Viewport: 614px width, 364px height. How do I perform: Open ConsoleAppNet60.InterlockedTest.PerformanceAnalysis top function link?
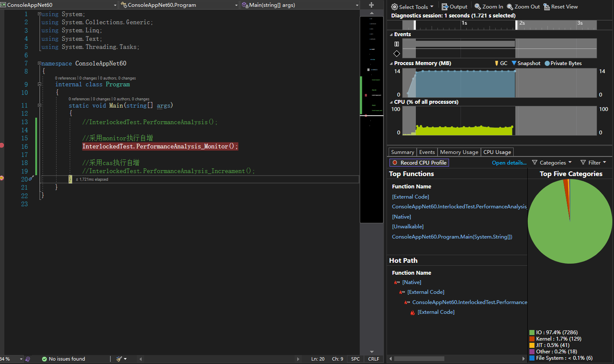pos(459,207)
